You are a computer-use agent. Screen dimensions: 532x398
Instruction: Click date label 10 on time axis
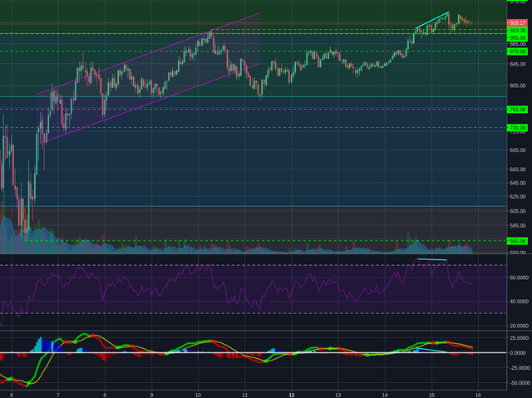(x=198, y=395)
